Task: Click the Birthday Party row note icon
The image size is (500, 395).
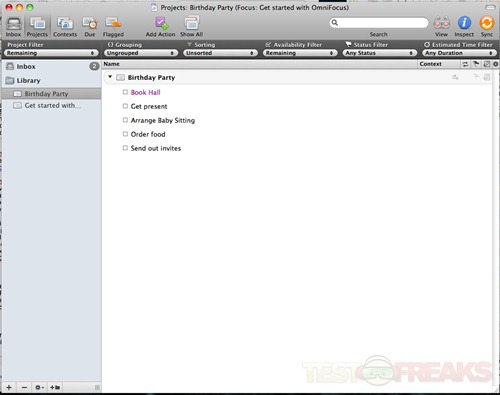Action: tap(487, 77)
